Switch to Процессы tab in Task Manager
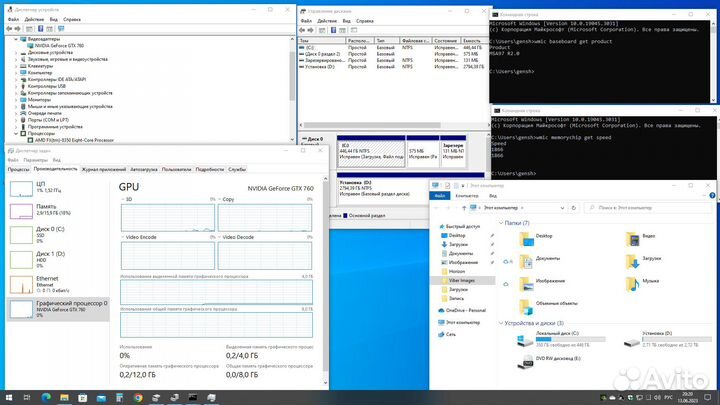The image size is (720, 405). pos(18,169)
